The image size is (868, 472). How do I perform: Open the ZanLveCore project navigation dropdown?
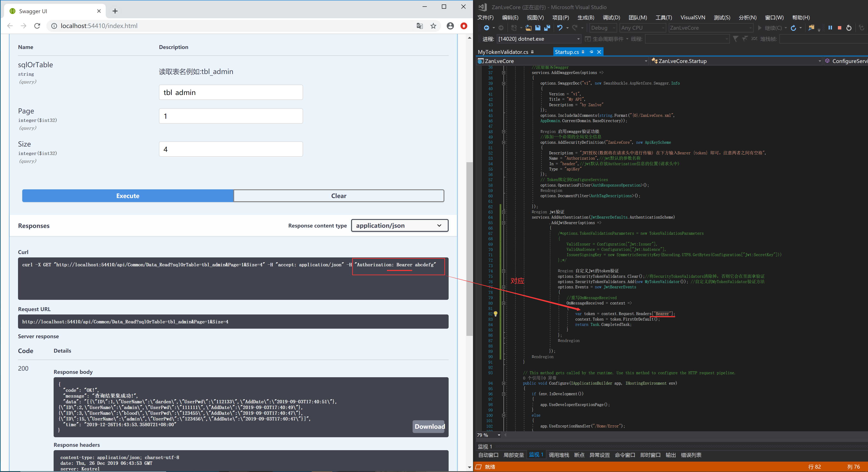[563, 61]
